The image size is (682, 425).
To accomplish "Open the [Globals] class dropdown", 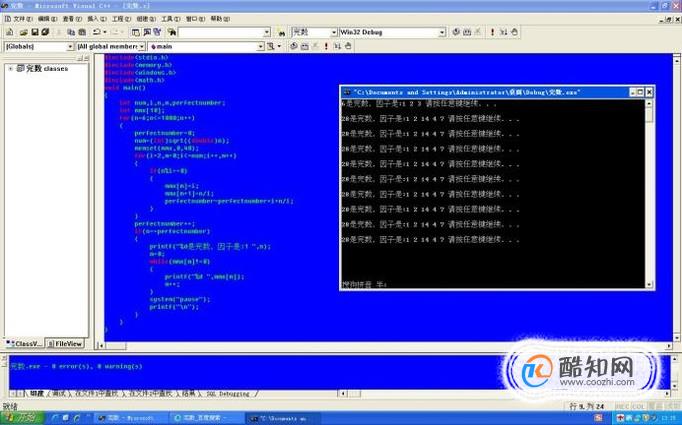I will click(x=70, y=47).
